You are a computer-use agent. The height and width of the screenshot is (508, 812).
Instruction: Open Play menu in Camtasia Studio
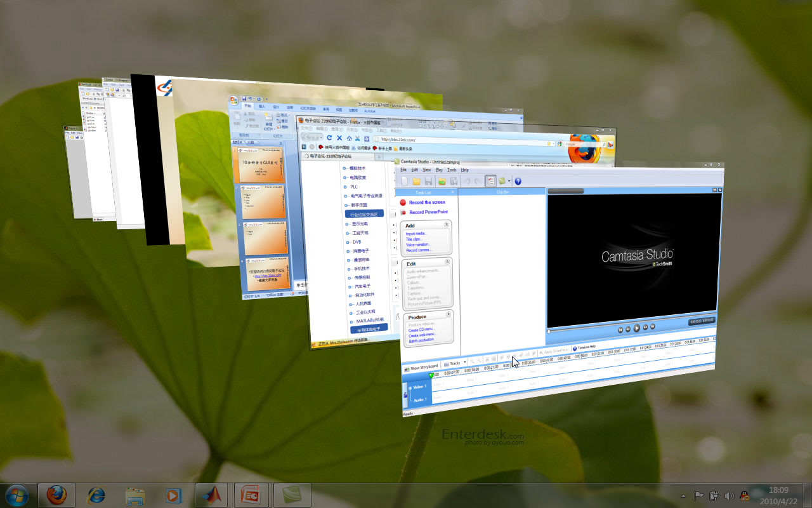(x=439, y=170)
